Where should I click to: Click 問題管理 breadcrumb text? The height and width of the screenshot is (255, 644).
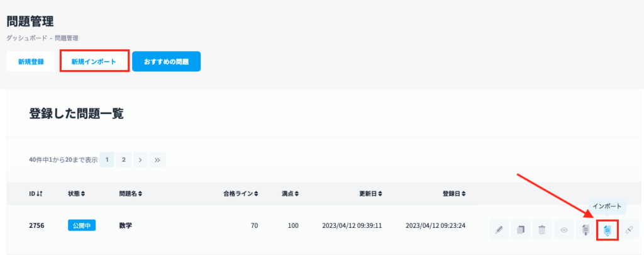tap(66, 38)
